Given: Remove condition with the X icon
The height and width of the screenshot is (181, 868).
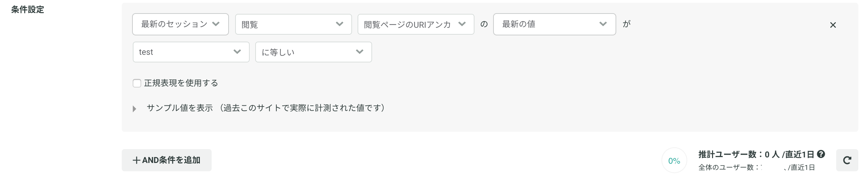Looking at the screenshot, I should [x=833, y=25].
